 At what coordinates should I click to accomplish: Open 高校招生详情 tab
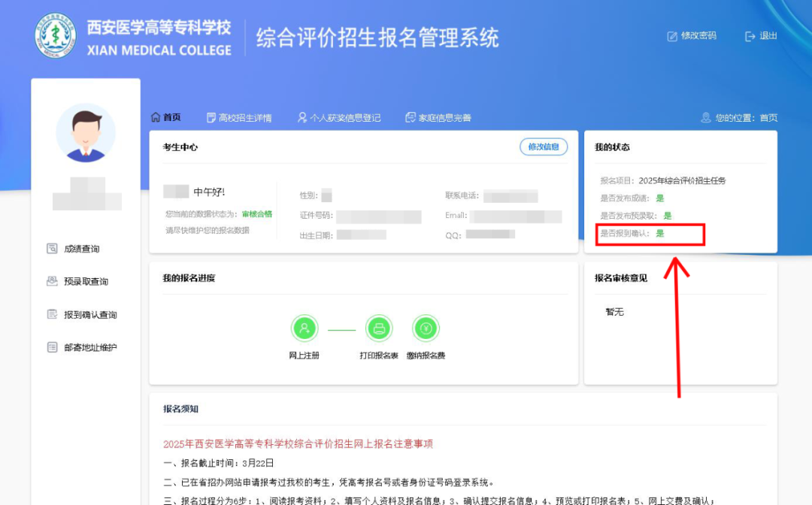pyautogui.click(x=239, y=117)
